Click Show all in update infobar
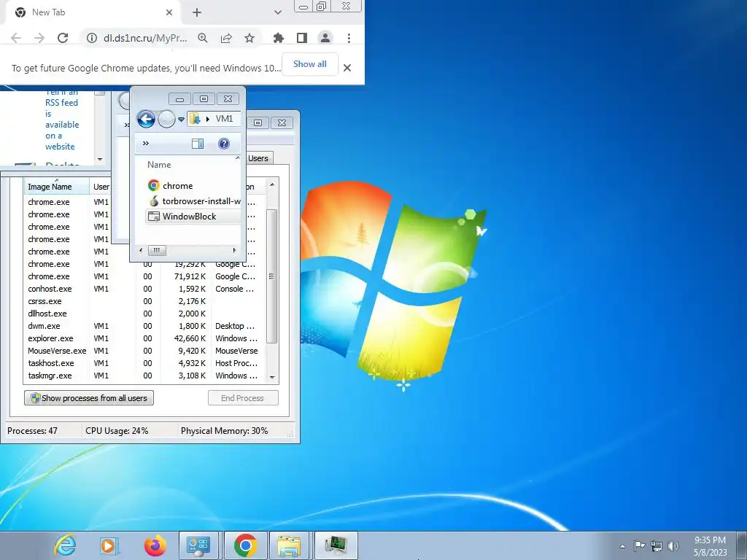This screenshot has width=747, height=560. (x=309, y=64)
